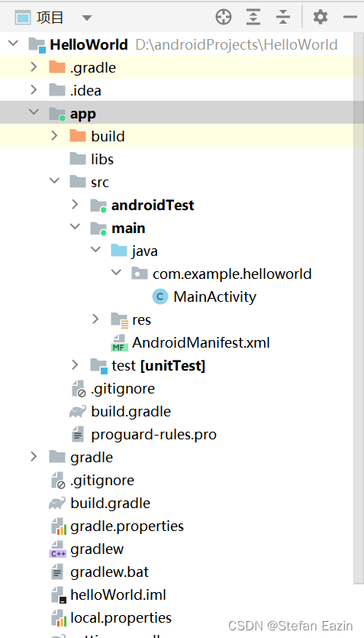
Task: Expand the .idea folder chevron
Action: [x=34, y=90]
